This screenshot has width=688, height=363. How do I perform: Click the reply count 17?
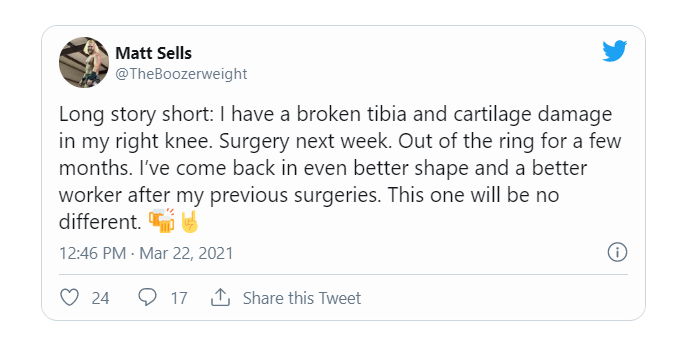179,298
